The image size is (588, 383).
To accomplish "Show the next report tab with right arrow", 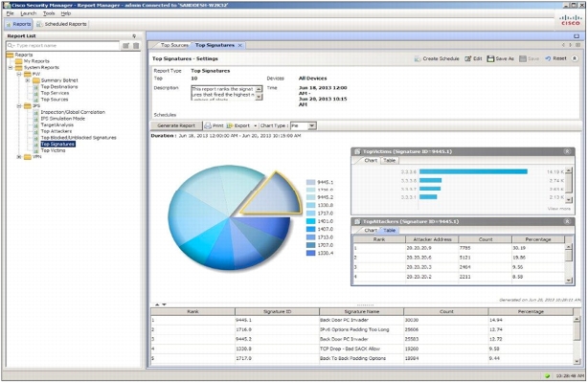I will (x=571, y=45).
